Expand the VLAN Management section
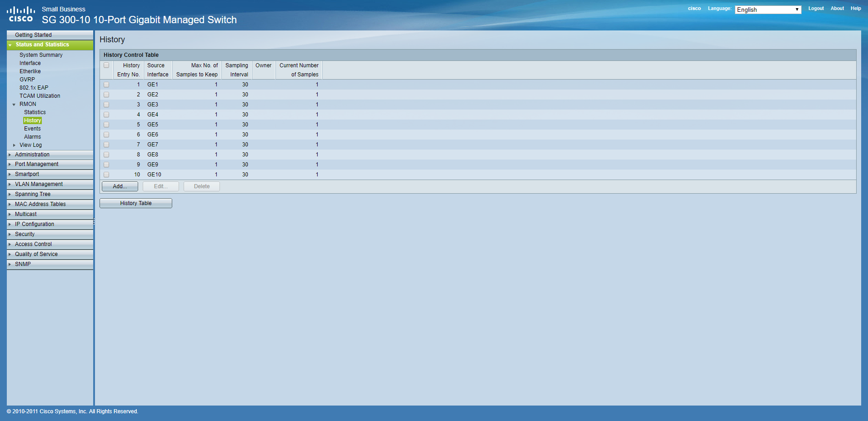Viewport: 868px width, 421px height. tap(39, 184)
